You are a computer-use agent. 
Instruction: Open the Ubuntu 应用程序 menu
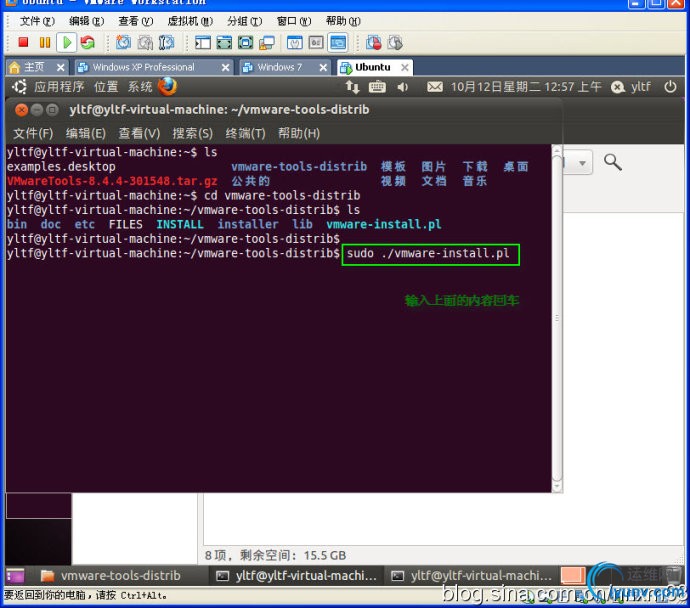coord(59,87)
